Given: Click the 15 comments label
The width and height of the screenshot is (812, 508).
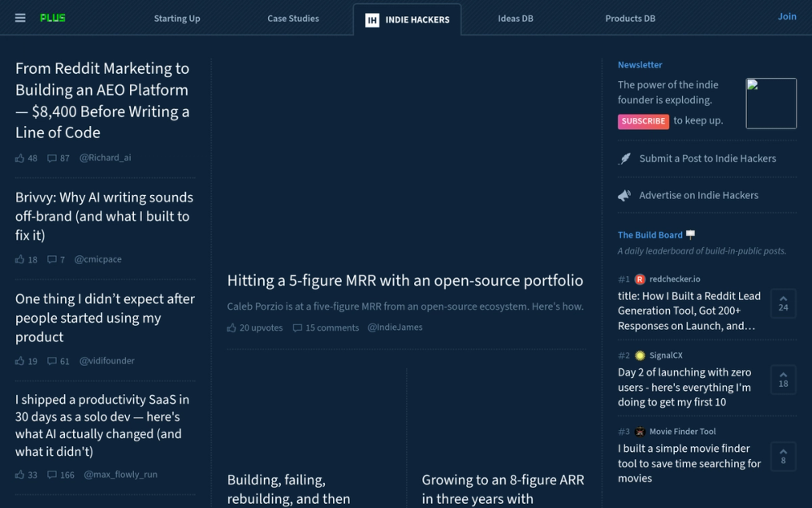Looking at the screenshot, I should (x=332, y=328).
